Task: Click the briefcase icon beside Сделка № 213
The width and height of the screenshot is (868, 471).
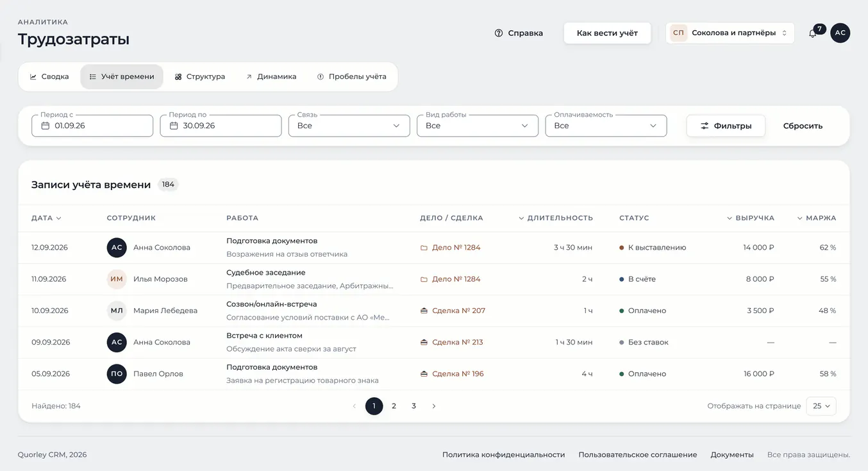Action: coord(424,342)
